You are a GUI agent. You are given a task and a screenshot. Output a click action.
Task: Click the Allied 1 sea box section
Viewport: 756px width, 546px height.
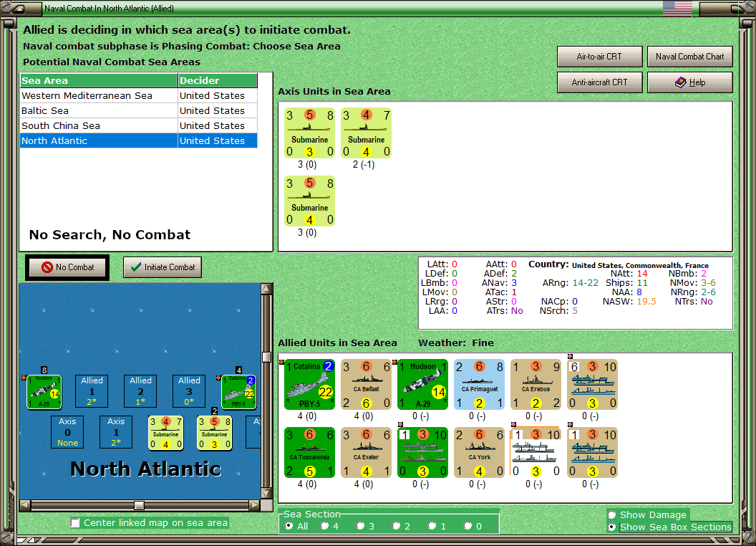pos(92,391)
